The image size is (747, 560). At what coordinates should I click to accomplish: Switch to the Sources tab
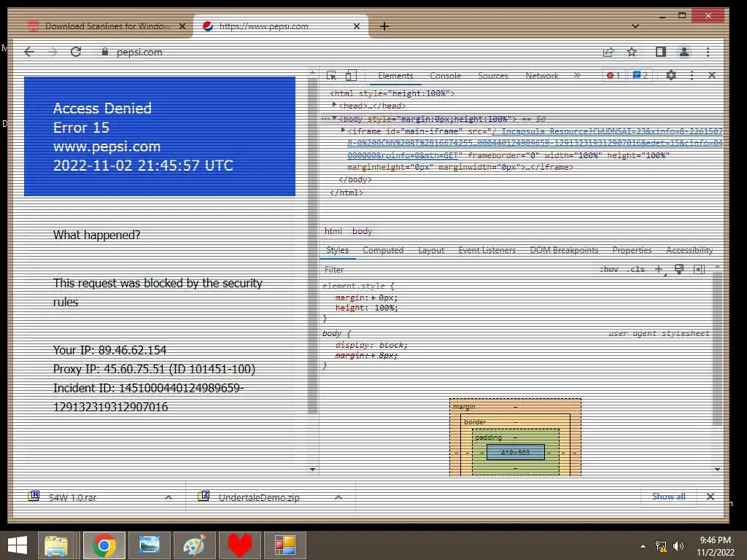(492, 76)
